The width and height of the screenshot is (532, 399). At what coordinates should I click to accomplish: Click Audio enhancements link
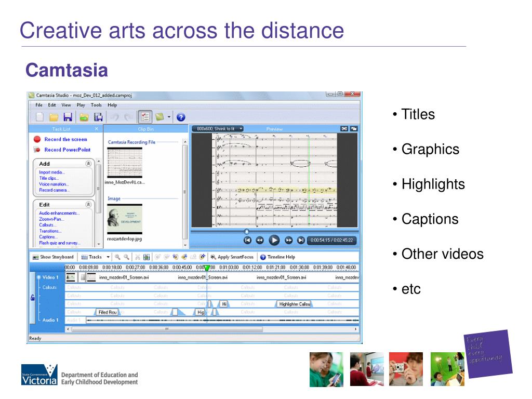[59, 213]
